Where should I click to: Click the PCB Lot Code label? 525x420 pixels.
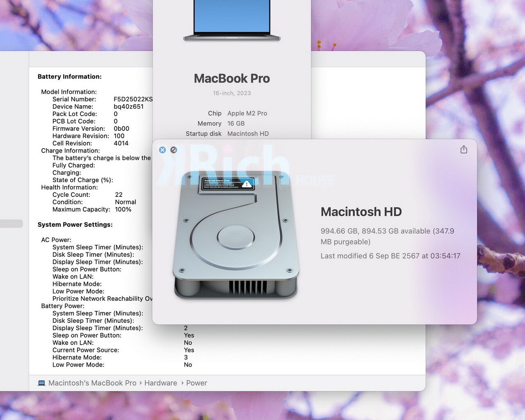click(74, 121)
